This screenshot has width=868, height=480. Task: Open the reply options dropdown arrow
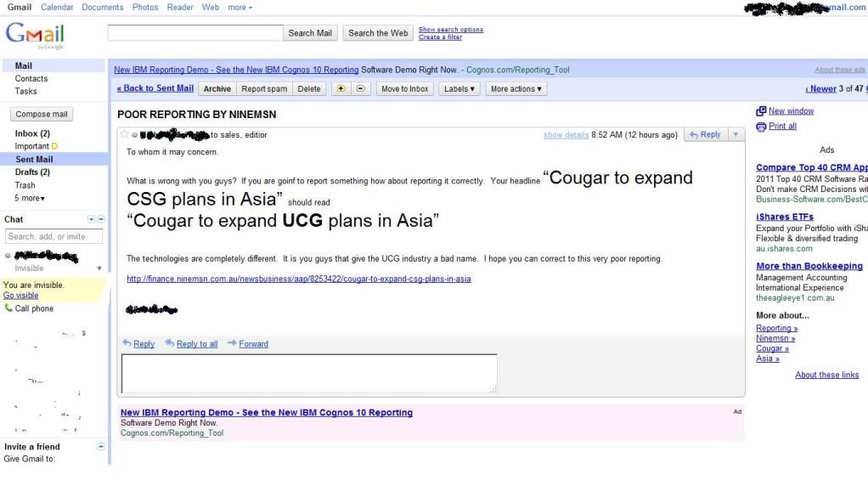pos(736,134)
